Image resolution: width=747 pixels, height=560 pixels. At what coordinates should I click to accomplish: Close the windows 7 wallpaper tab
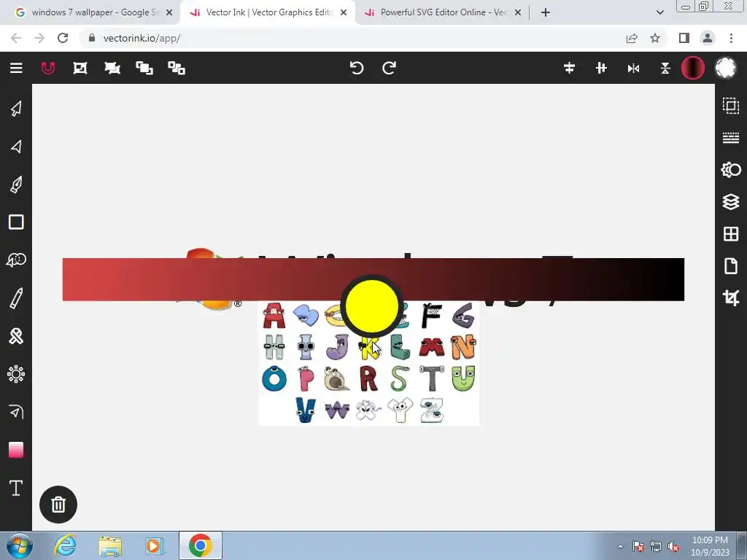coord(169,12)
